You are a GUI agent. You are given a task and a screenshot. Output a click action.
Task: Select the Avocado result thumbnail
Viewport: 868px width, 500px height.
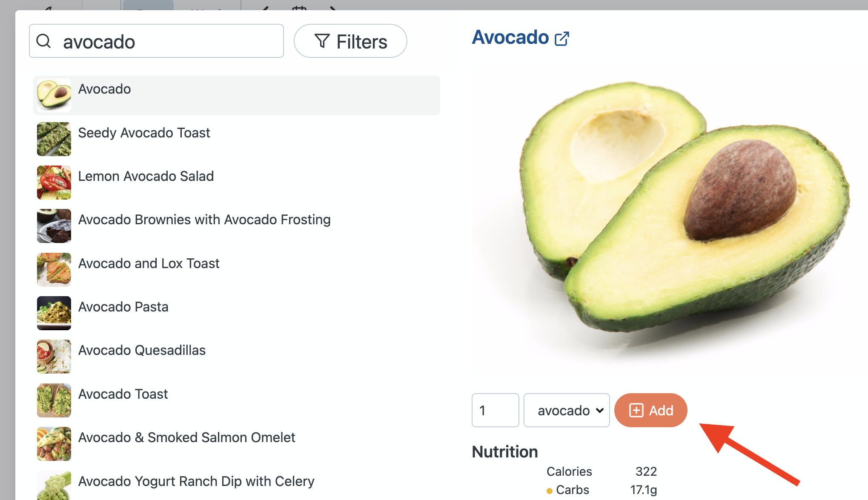(x=54, y=95)
